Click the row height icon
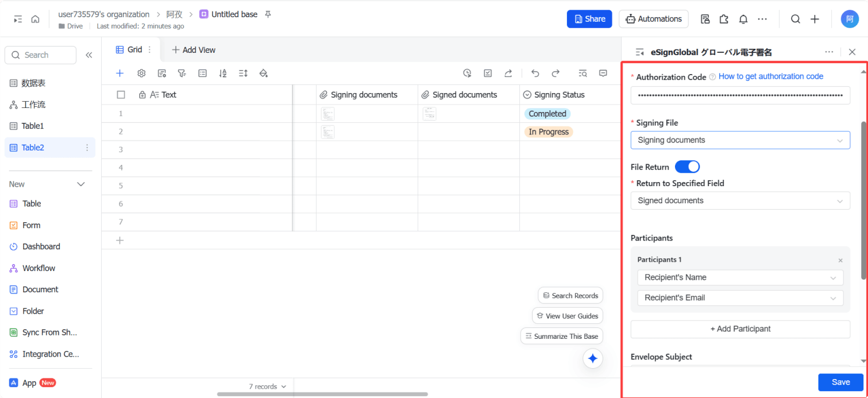Image resolution: width=868 pixels, height=398 pixels. [243, 74]
